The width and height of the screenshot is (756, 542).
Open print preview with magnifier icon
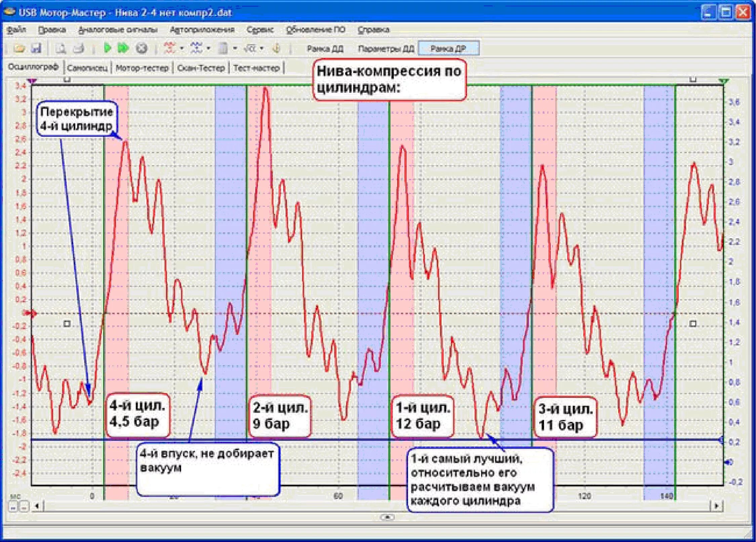click(x=60, y=48)
